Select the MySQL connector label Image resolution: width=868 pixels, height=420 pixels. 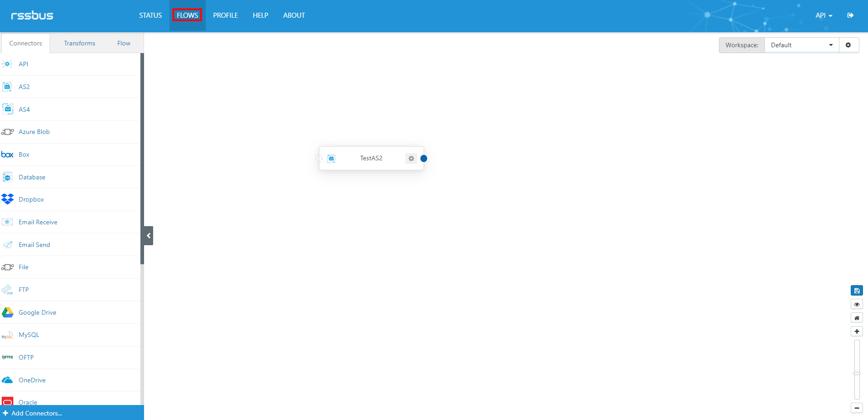coord(29,335)
